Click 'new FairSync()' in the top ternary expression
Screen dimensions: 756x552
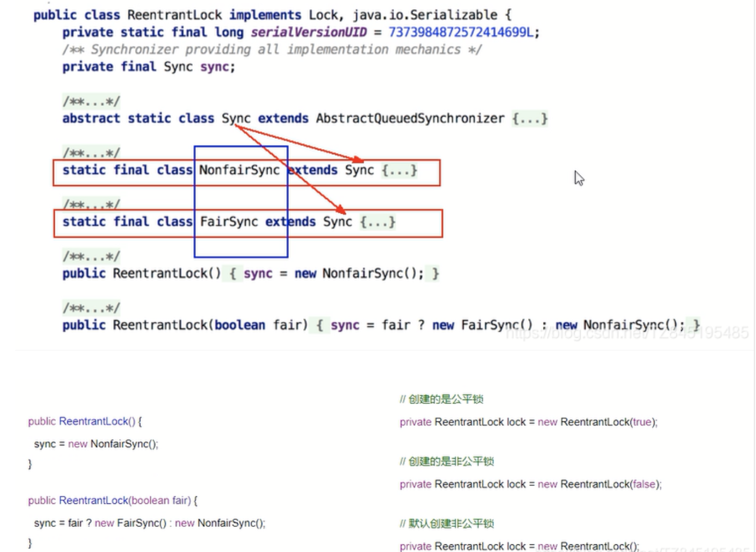482,325
